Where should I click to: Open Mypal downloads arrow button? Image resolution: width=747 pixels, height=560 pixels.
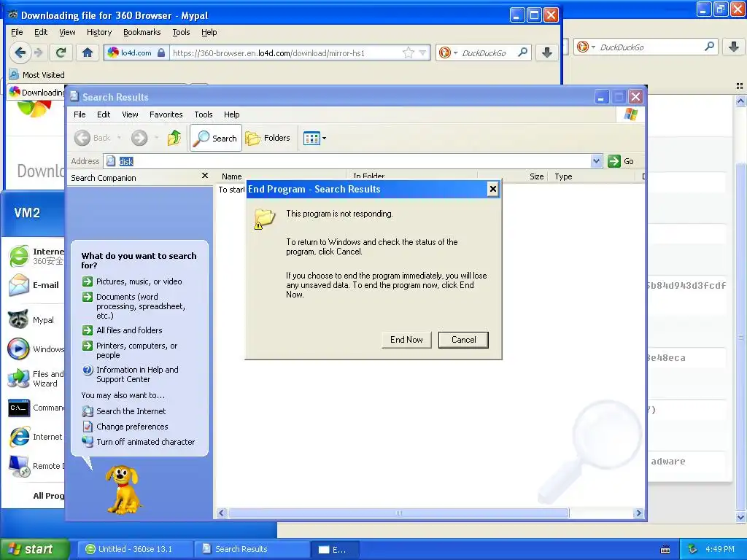pos(546,52)
